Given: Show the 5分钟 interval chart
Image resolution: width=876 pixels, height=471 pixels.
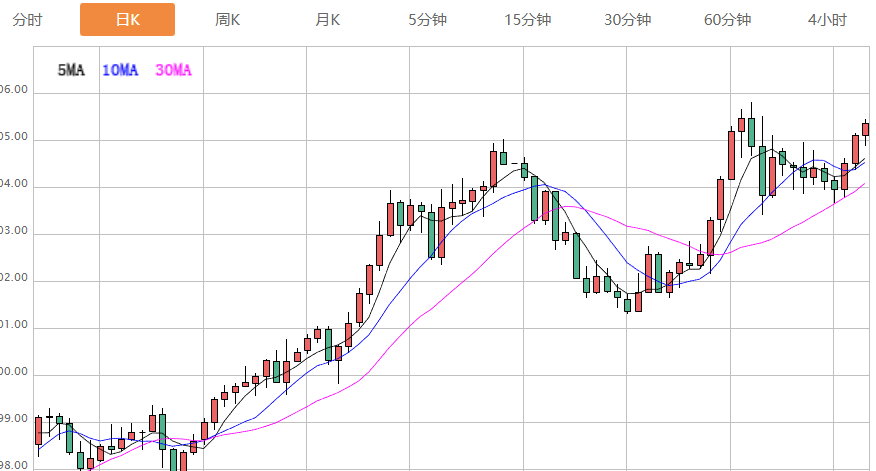Looking at the screenshot, I should (x=427, y=20).
